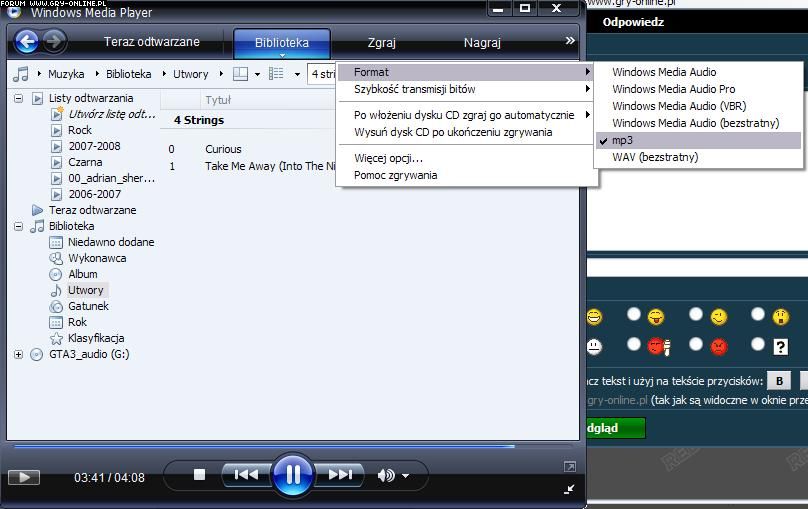Select the tongue-out emoticon radio button
808x509 pixels.
click(x=634, y=314)
